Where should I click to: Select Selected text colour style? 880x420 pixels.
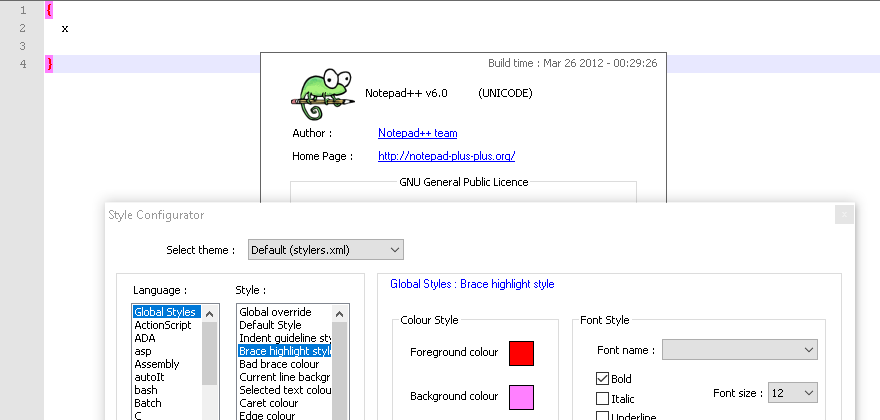tap(285, 390)
